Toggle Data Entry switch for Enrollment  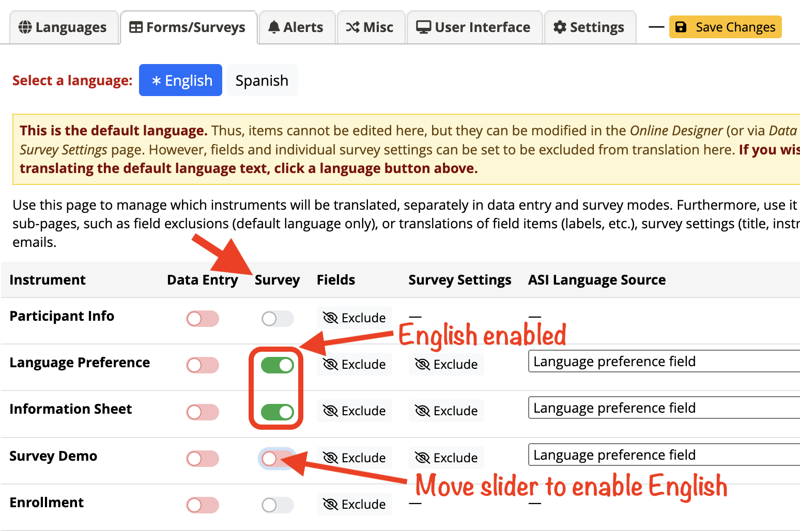tap(203, 505)
